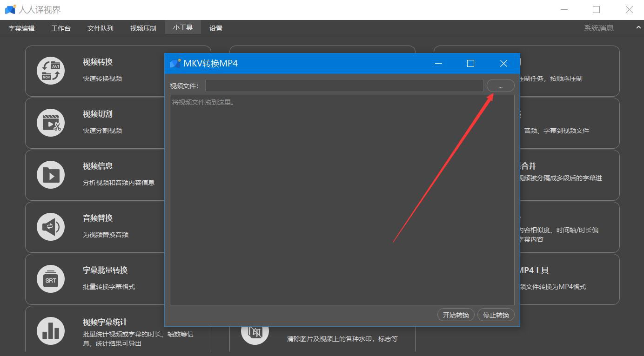Collapse the panel using the top-right chevron
Screen dimensions: 644x356
[638, 27]
